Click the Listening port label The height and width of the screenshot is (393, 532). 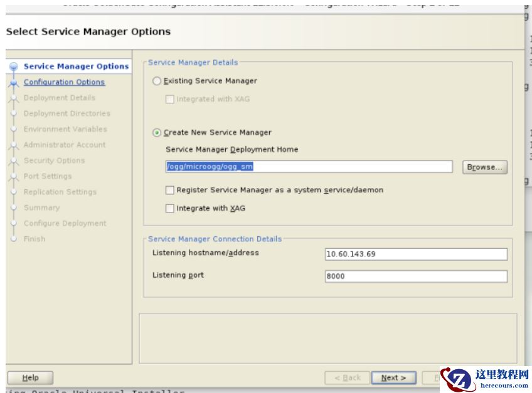[x=178, y=275]
